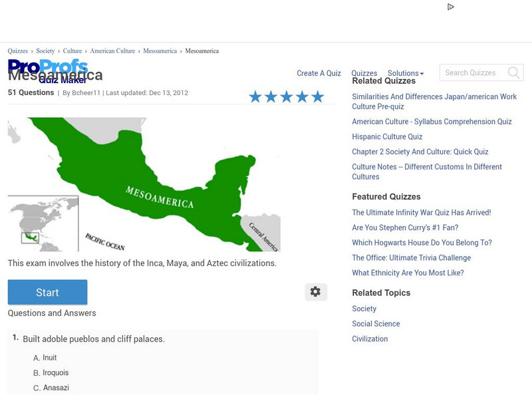The image size is (532, 395).
Task: Rate the quiz two stars
Action: (x=271, y=97)
